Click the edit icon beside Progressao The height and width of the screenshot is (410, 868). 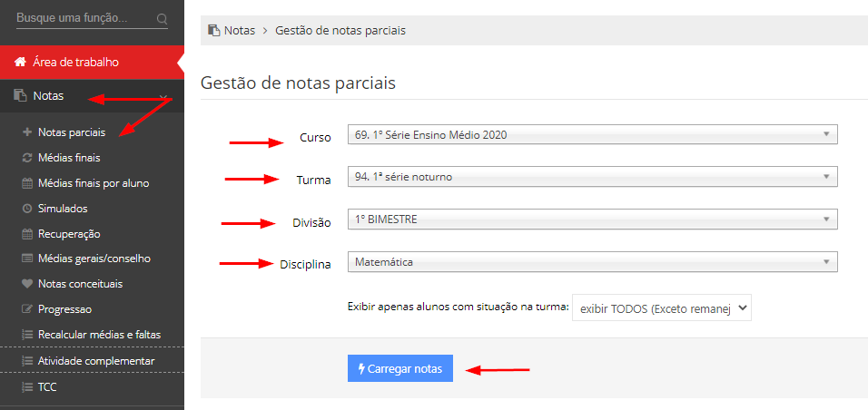coord(26,309)
